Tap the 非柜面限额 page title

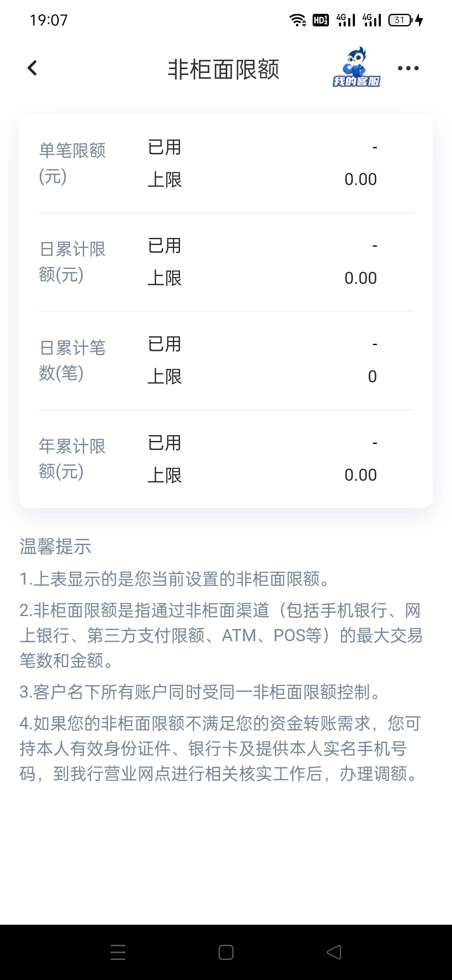pos(223,69)
